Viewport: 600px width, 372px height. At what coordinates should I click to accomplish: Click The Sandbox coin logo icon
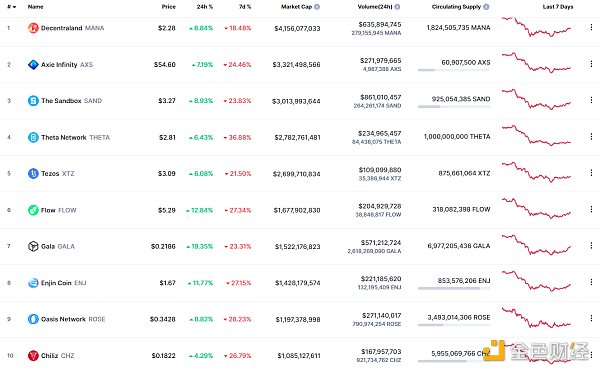[x=33, y=101]
